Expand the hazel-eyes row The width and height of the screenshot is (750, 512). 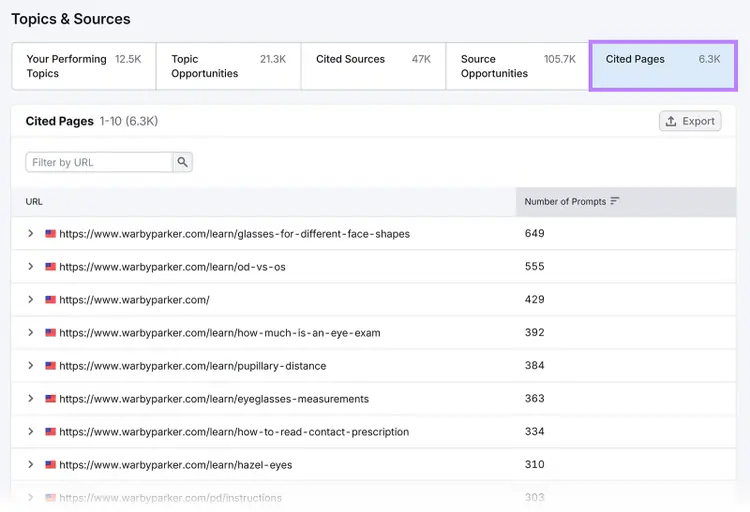coord(31,465)
